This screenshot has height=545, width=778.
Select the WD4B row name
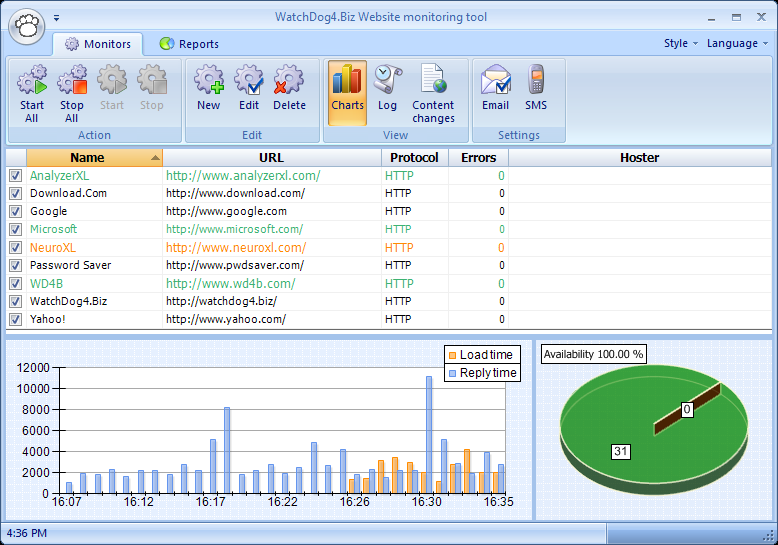[x=47, y=283]
